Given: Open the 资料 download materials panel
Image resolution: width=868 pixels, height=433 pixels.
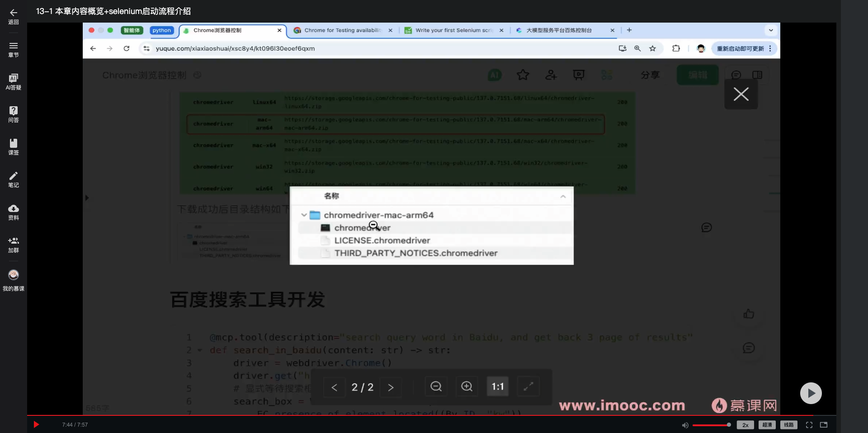Looking at the screenshot, I should 14,212.
